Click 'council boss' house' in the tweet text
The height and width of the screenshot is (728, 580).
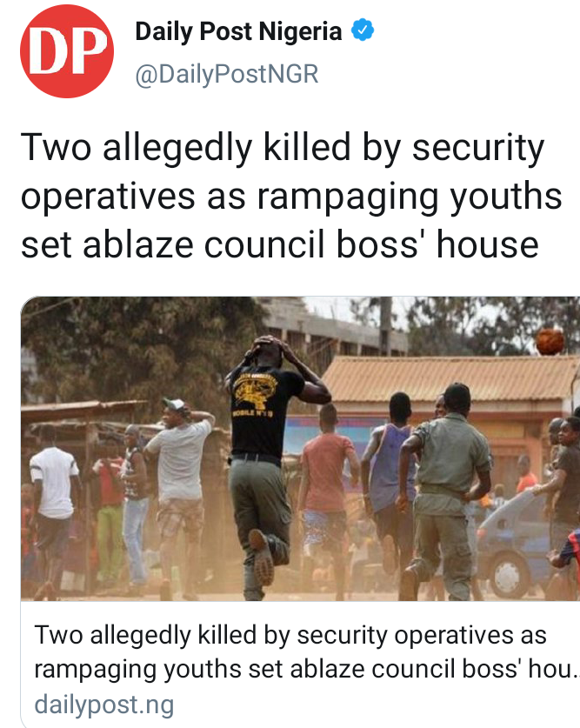(x=371, y=244)
